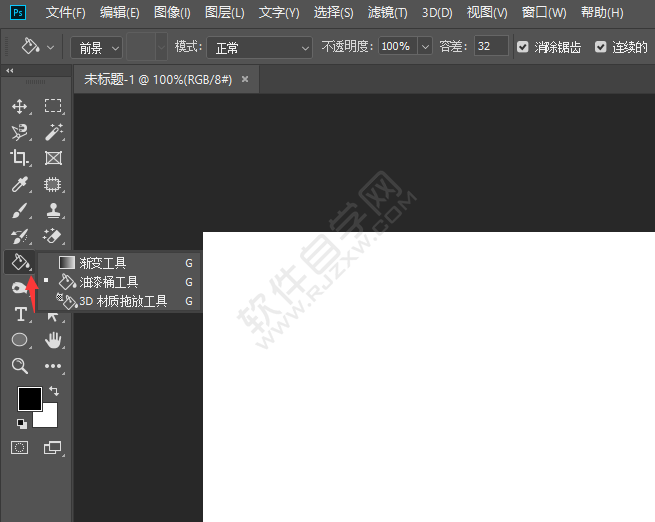
Task: Open the 文字(Y) menu
Action: (279, 13)
